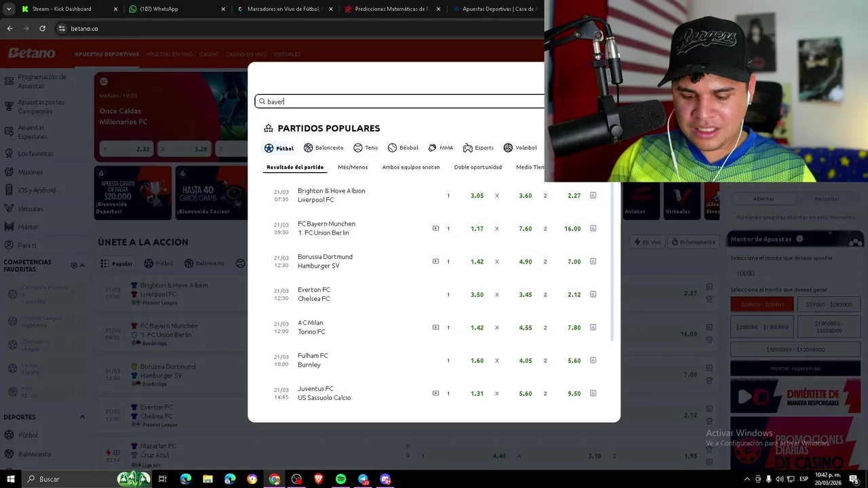868x488 pixels.
Task: Switch bets panel to Abiertas
Action: point(764,199)
